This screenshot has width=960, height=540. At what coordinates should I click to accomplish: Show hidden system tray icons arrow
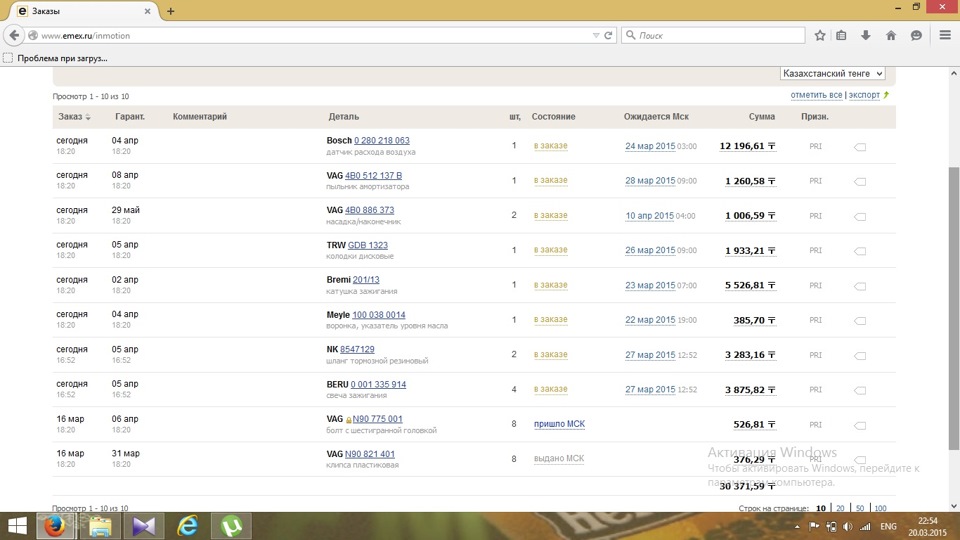click(x=797, y=527)
